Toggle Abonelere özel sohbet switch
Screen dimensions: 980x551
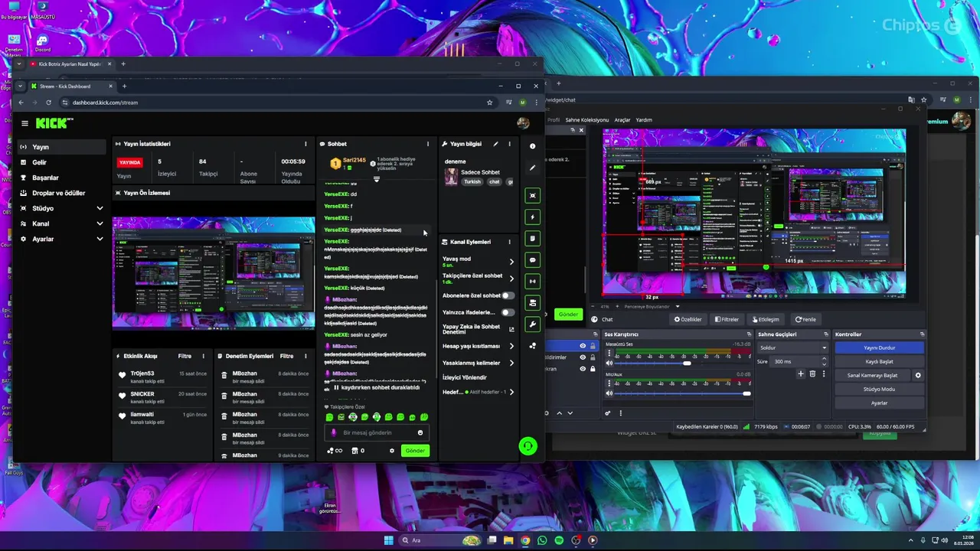[508, 295]
